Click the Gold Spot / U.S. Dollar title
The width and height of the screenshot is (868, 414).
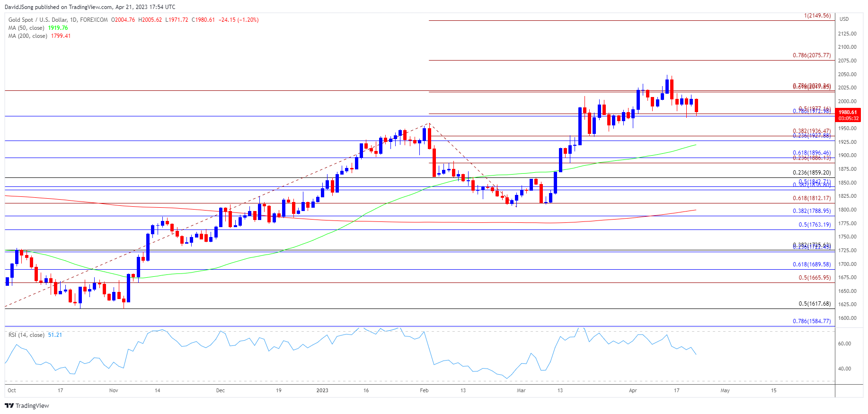pyautogui.click(x=58, y=20)
